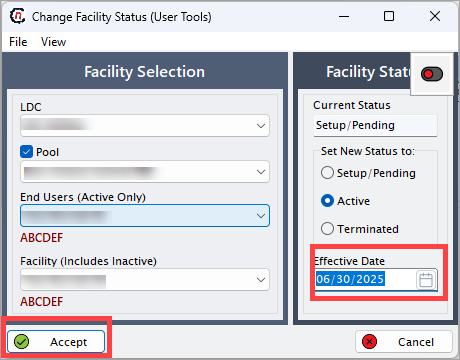Click the green checkmark icon on Accept

(22, 342)
